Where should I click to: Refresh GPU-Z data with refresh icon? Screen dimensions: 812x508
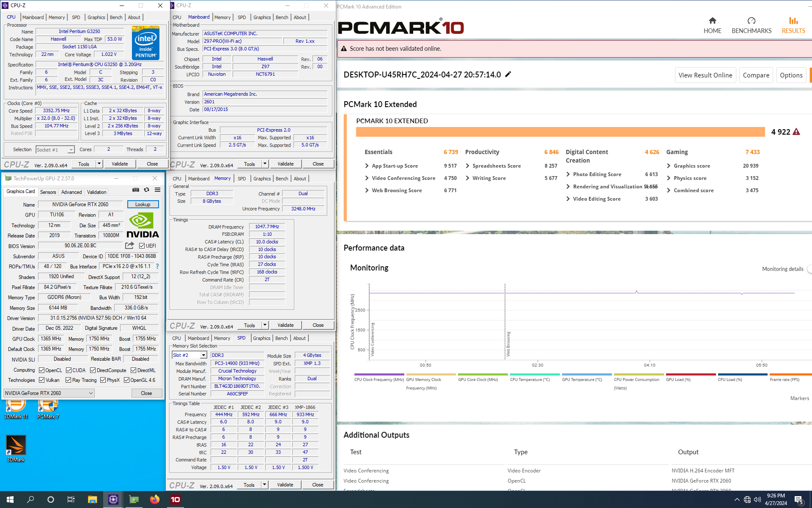pyautogui.click(x=147, y=190)
